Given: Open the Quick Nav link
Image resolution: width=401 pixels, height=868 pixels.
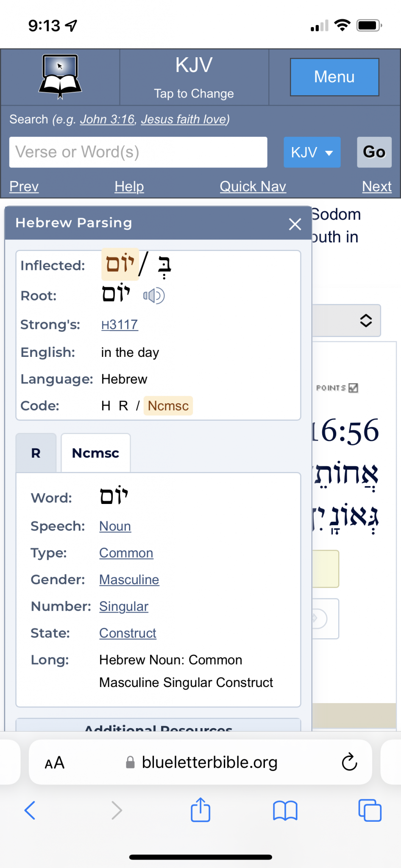Looking at the screenshot, I should (x=253, y=186).
